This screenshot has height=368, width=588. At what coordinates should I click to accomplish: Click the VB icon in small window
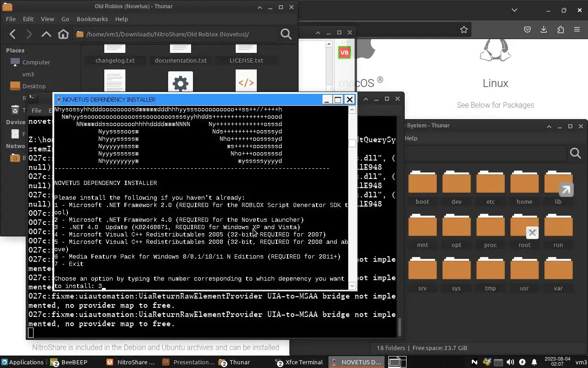[x=344, y=52]
